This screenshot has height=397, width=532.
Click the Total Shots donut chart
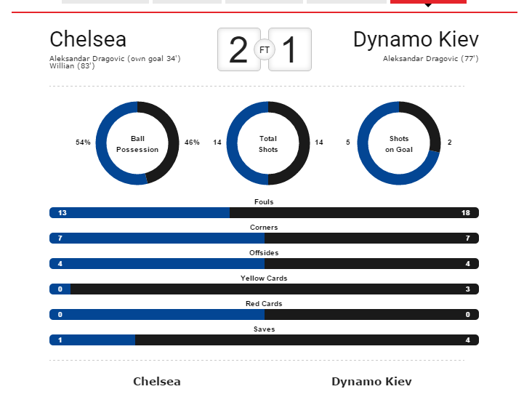click(x=268, y=143)
